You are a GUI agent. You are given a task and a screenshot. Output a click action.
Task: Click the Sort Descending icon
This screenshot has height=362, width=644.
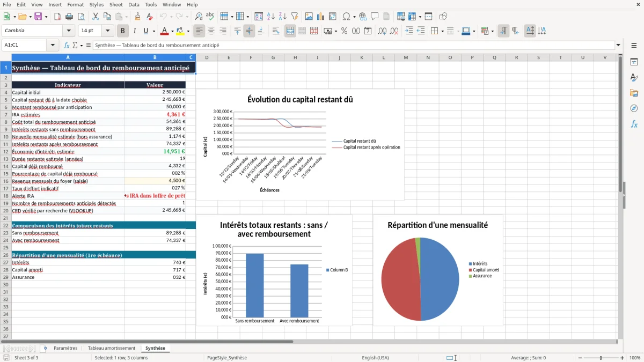282,16
